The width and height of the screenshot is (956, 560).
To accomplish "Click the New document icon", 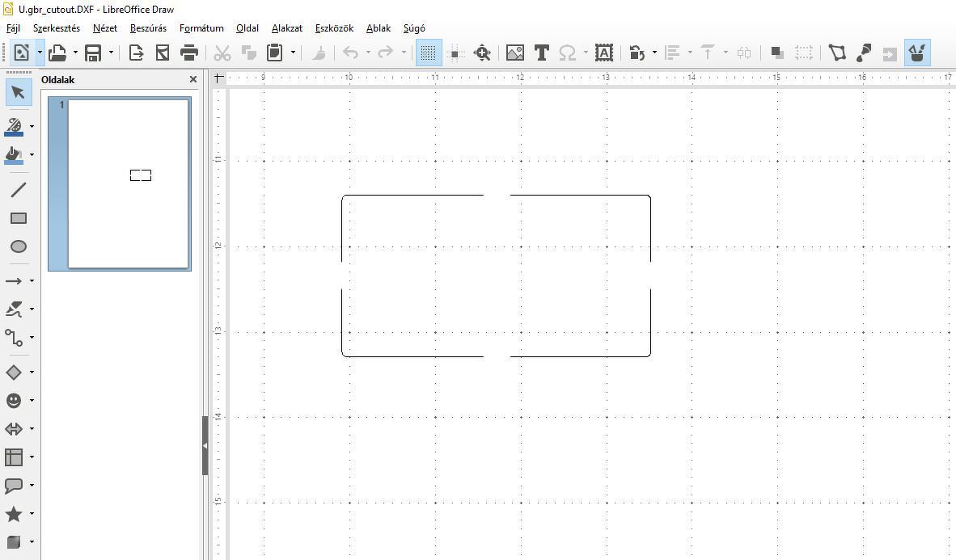I will [x=21, y=53].
